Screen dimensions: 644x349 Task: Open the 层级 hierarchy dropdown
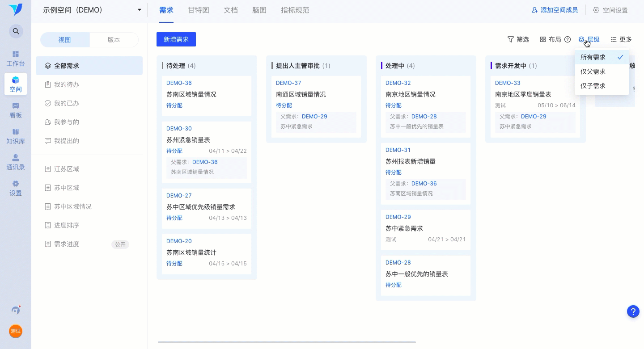590,39
